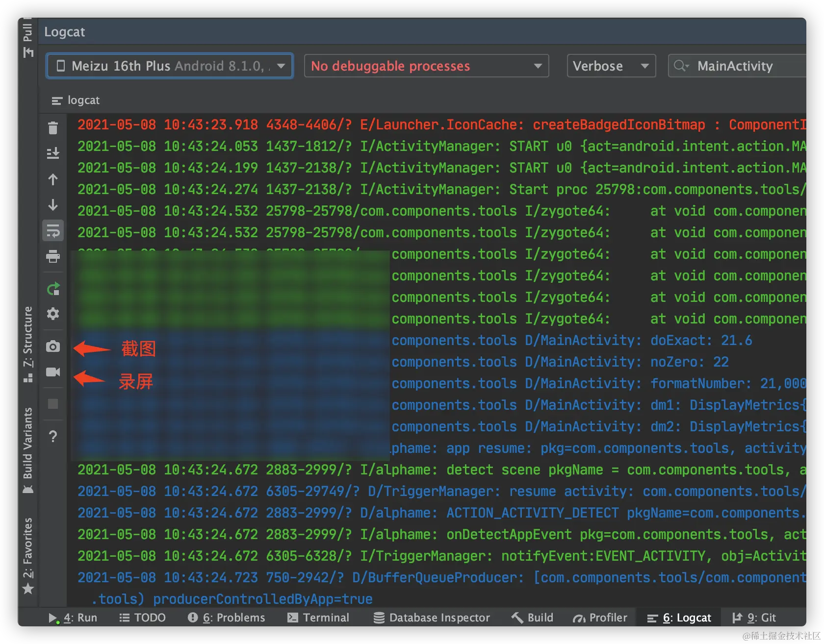Open the Build Variants side panel

click(28, 450)
